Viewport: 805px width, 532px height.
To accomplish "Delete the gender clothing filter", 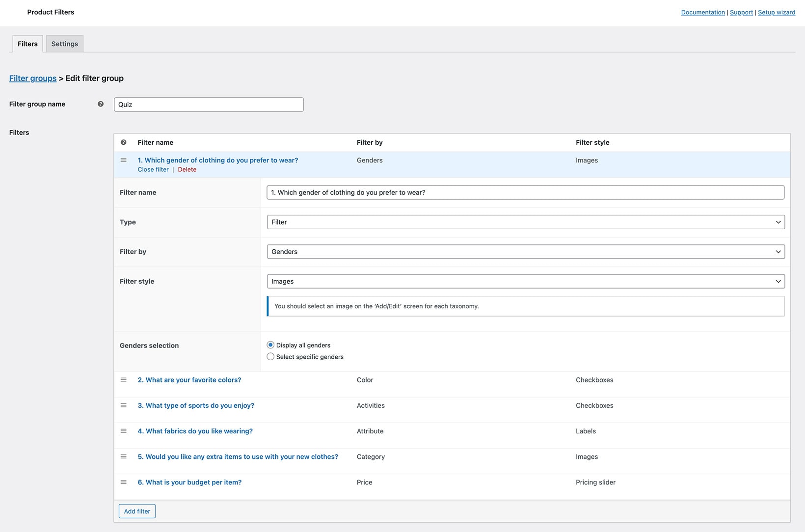I will point(187,169).
